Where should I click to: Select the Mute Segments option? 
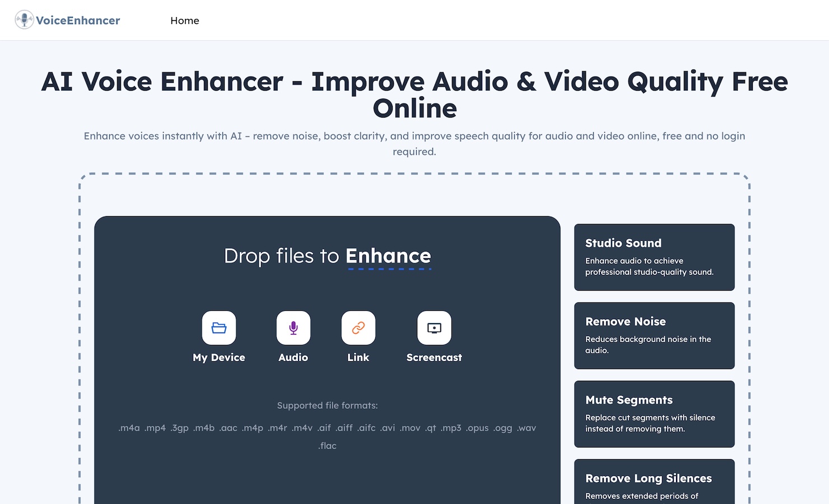(654, 414)
